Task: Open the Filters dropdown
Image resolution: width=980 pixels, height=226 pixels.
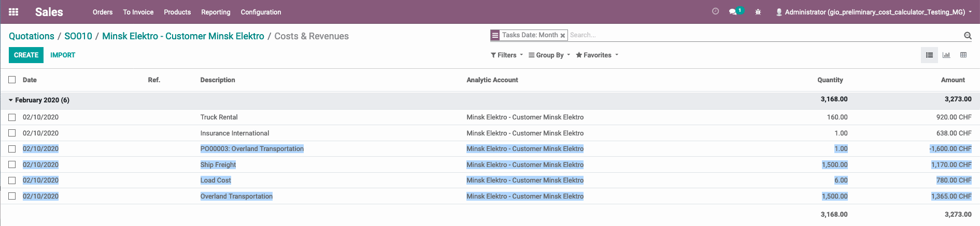Action: [x=507, y=55]
